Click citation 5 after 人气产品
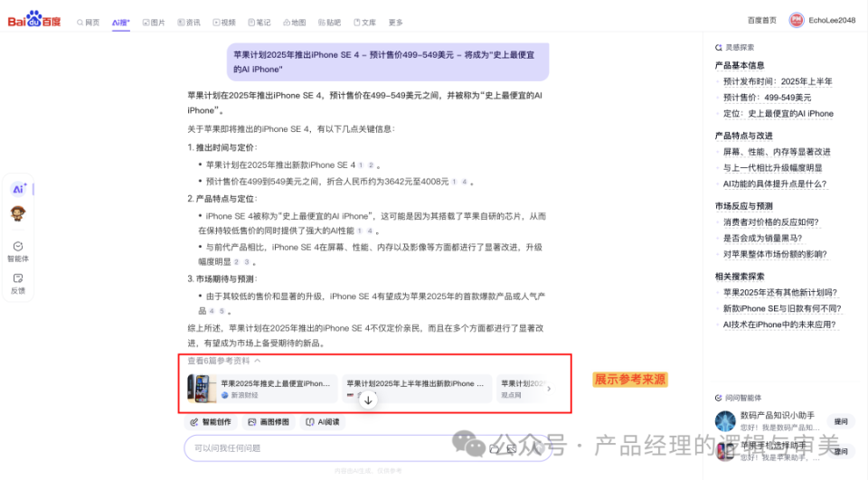The height and width of the screenshot is (480, 868). point(222,312)
